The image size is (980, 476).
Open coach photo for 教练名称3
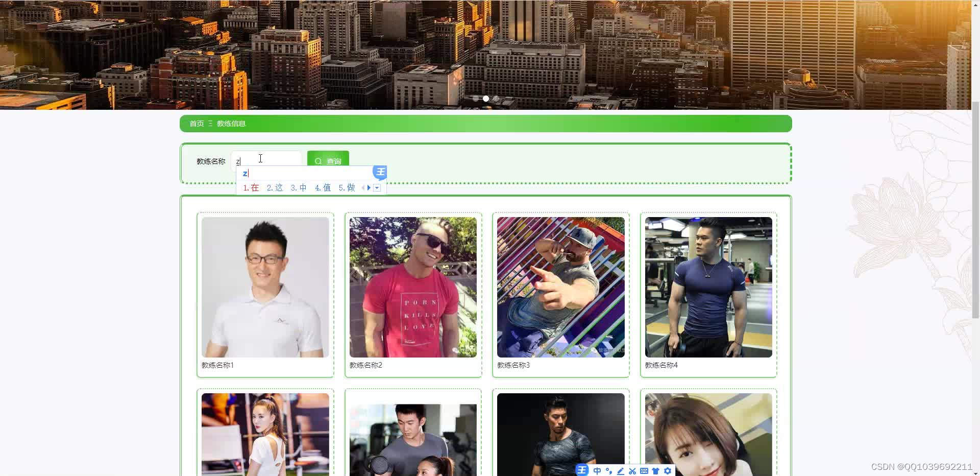click(x=561, y=287)
